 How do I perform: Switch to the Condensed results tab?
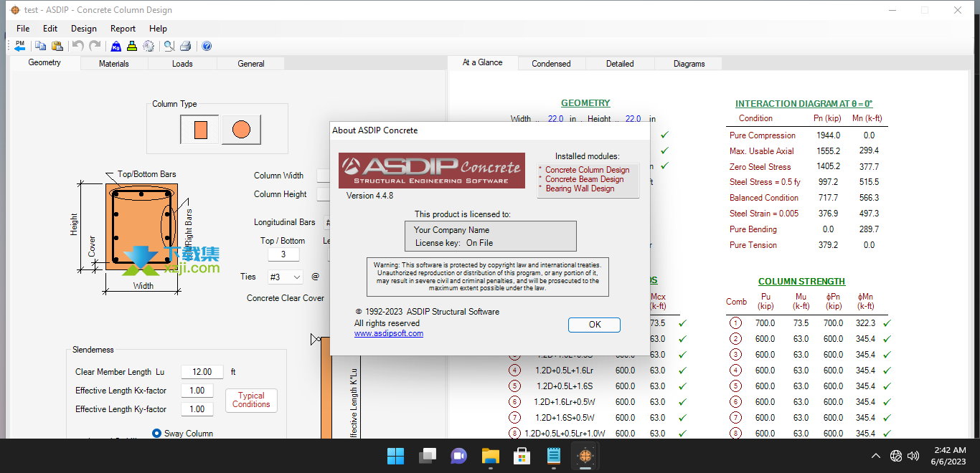coord(551,64)
